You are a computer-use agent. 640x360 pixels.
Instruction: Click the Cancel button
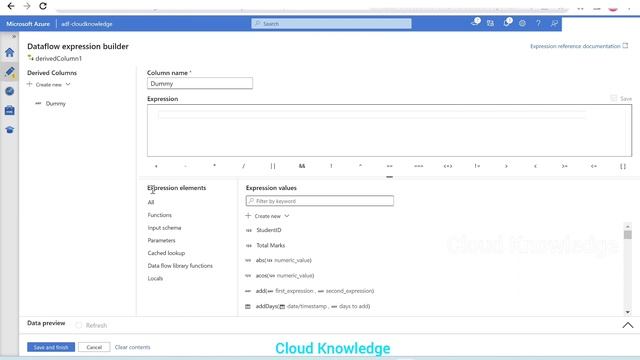94,347
